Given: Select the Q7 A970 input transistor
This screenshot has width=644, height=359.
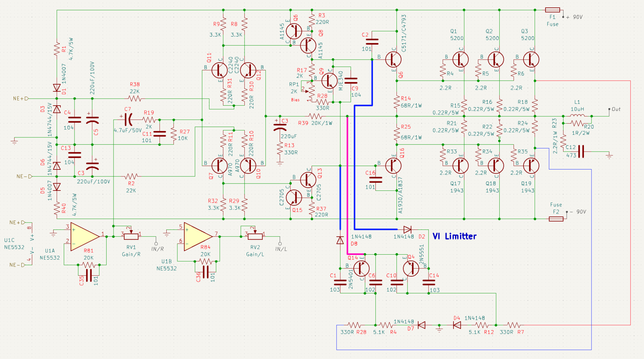Looking at the screenshot, I should click(219, 166).
